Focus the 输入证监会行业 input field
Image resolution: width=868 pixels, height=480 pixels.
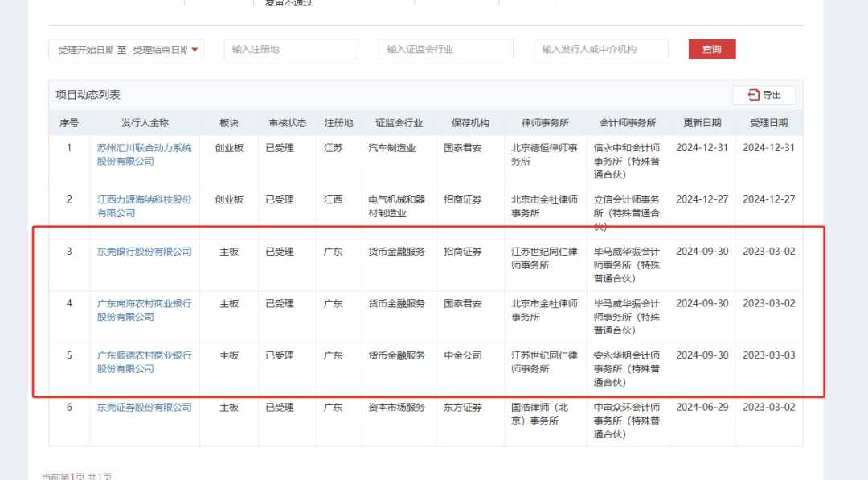point(446,49)
